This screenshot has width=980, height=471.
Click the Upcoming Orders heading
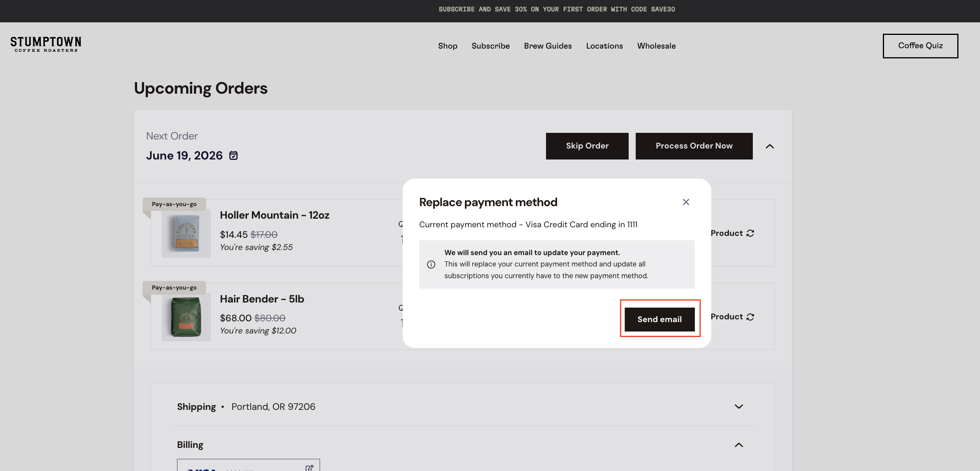(201, 88)
